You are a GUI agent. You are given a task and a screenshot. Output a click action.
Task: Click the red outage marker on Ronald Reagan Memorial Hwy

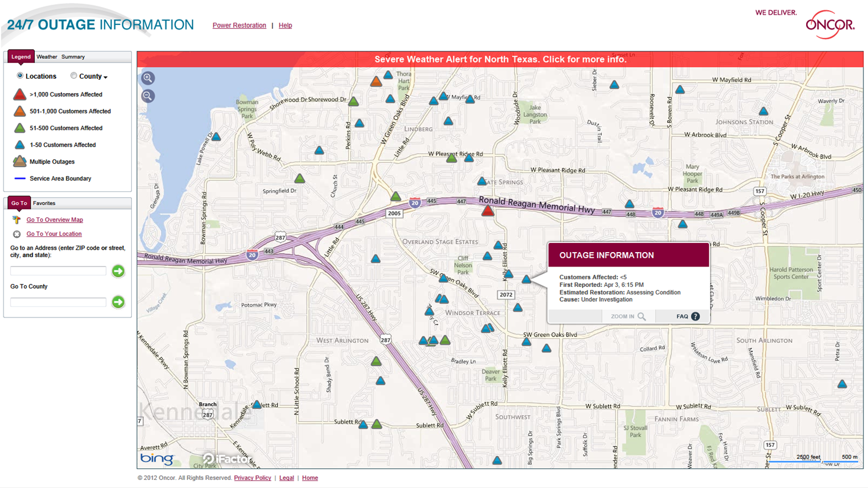(488, 211)
